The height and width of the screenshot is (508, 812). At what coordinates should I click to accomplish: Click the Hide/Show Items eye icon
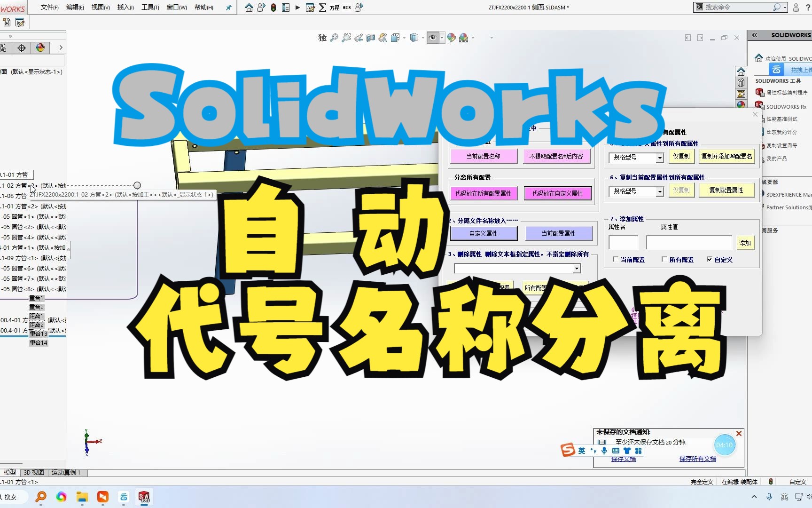point(433,38)
